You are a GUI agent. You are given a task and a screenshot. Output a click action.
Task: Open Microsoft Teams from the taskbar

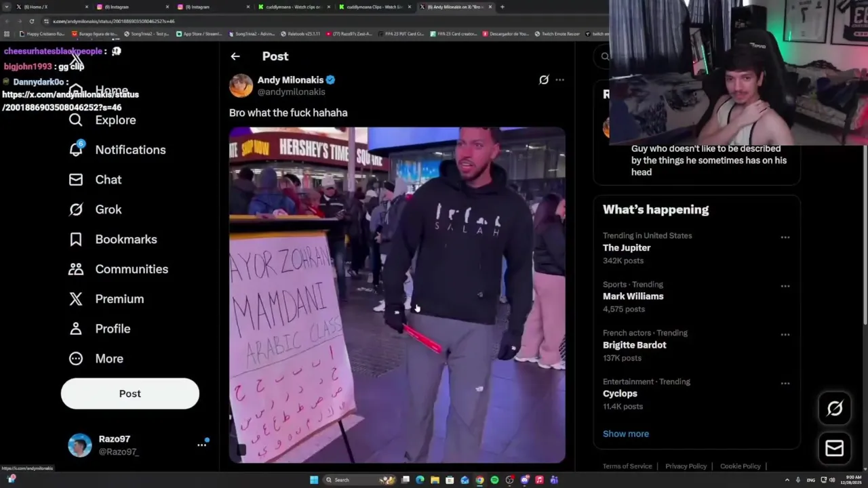pyautogui.click(x=554, y=480)
